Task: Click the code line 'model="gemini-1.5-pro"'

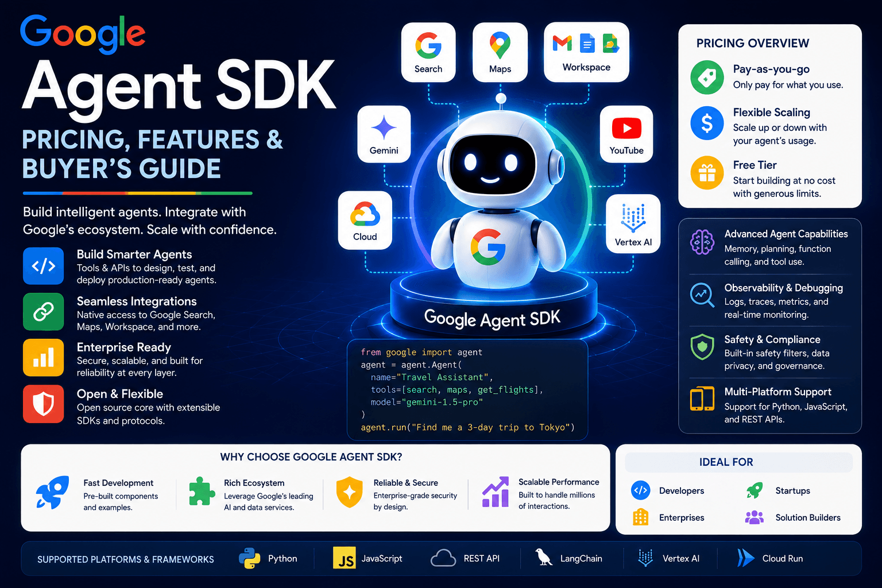Action: tap(427, 402)
